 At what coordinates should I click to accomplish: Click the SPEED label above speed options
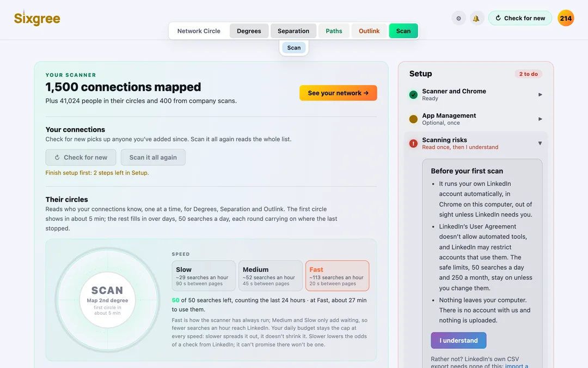pyautogui.click(x=181, y=254)
